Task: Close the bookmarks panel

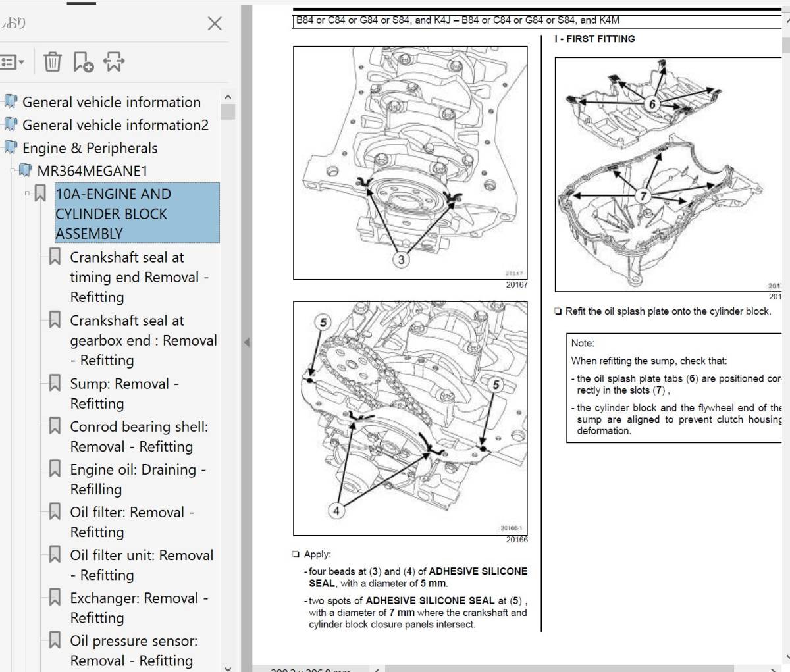Action: (215, 24)
